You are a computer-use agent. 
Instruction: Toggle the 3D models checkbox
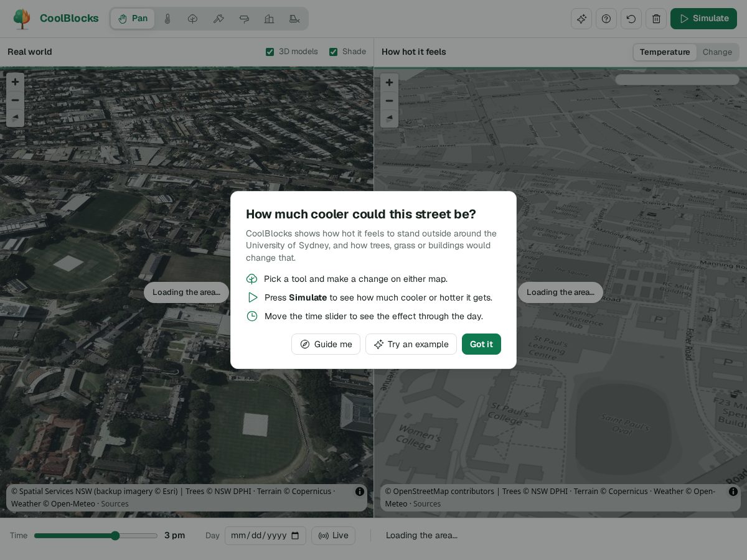270,52
